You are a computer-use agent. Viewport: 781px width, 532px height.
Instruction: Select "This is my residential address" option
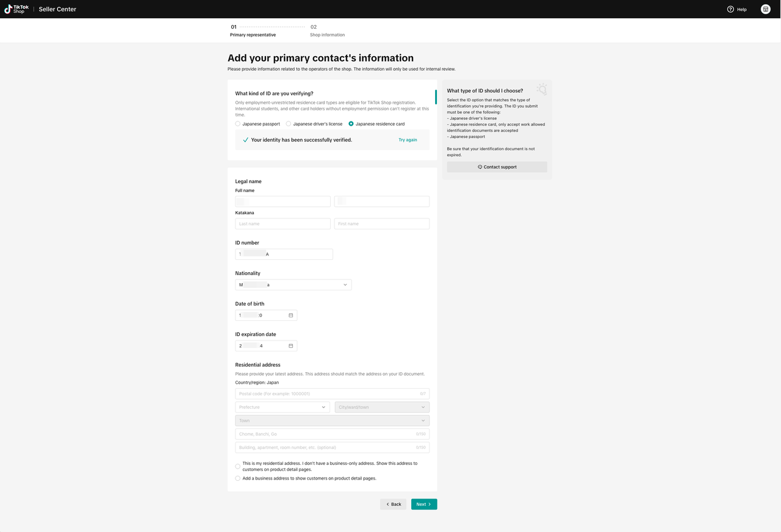click(238, 466)
